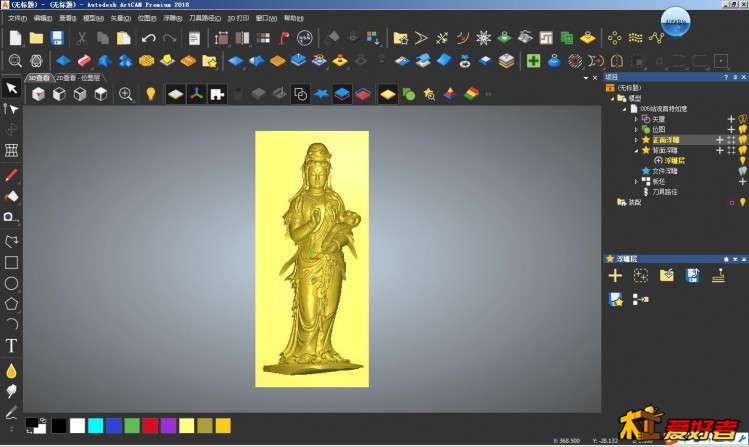Toggle visibility bulb for 矢量 row

743,118
